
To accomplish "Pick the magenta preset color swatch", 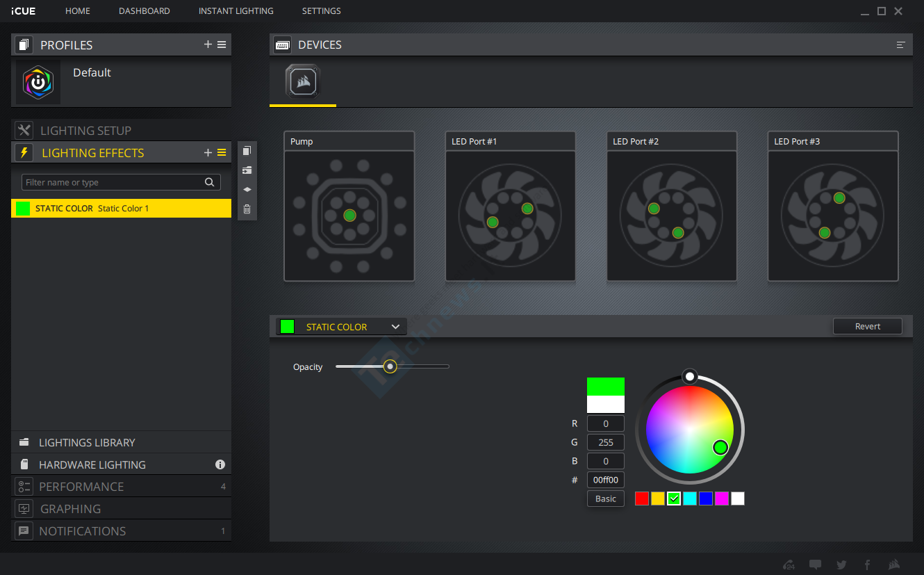I will pos(722,499).
